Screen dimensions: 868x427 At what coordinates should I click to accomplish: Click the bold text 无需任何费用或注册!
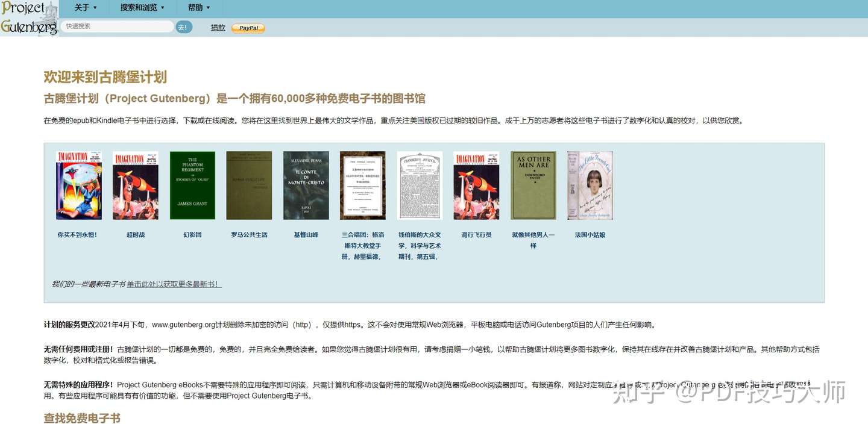coord(78,349)
